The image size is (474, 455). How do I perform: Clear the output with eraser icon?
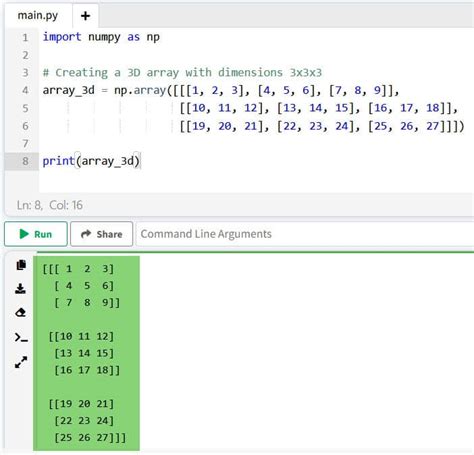(x=21, y=313)
